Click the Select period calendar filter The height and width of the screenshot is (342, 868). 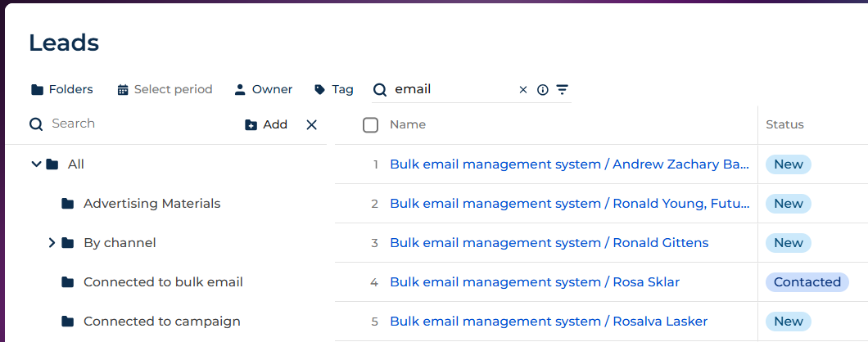pyautogui.click(x=165, y=89)
